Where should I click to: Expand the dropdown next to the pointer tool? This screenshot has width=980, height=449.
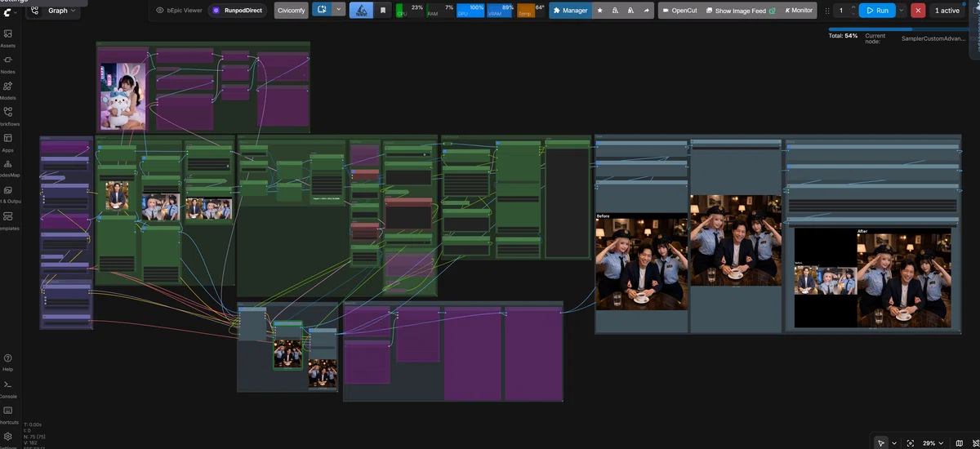click(894, 442)
